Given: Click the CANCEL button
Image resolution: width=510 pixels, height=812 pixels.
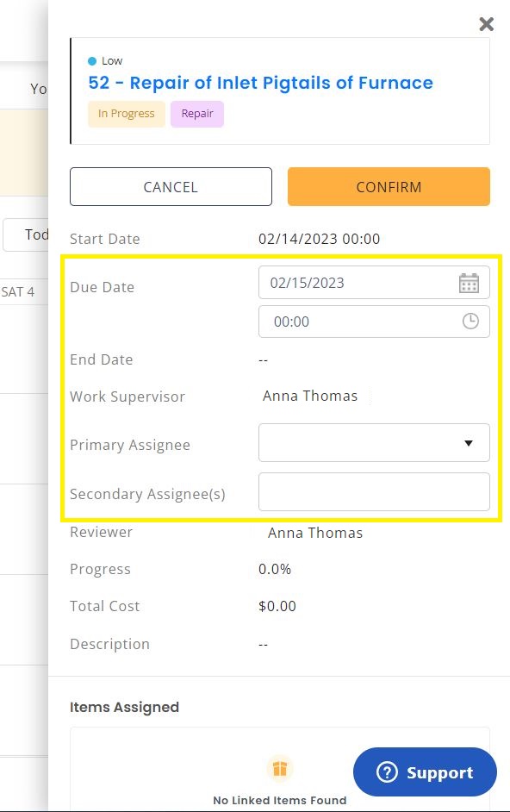Looking at the screenshot, I should 171,186.
